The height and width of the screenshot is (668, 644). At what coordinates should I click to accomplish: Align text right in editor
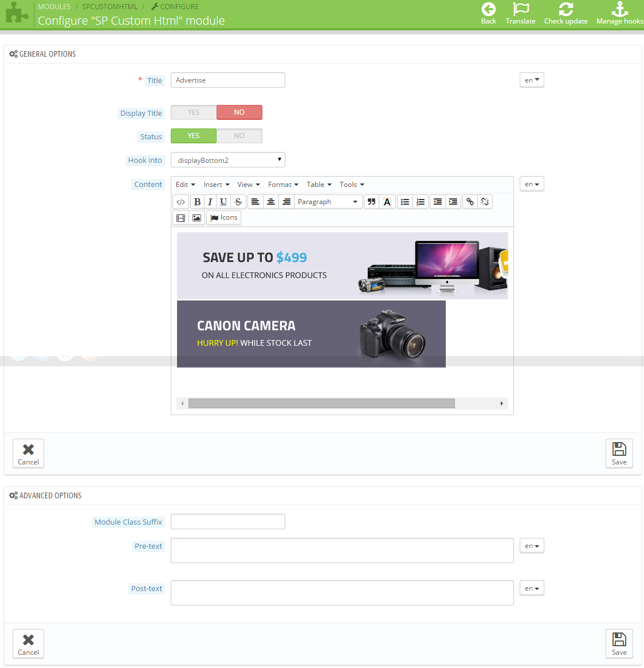click(x=286, y=202)
